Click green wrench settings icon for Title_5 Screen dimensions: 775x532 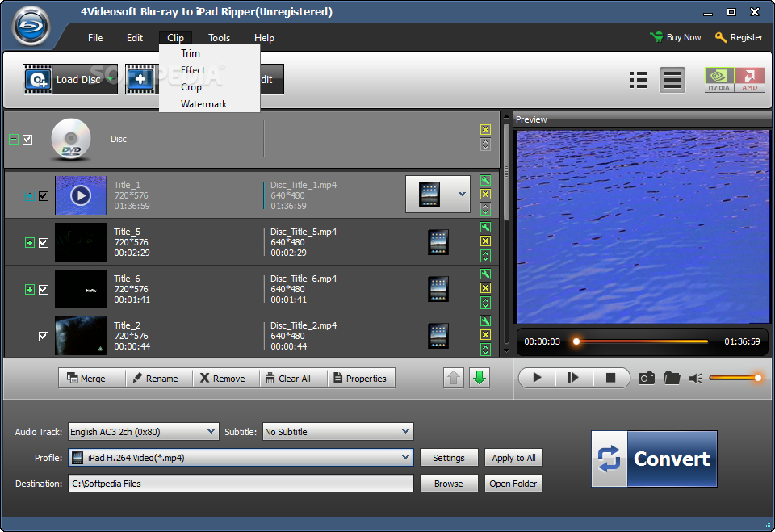[x=485, y=228]
